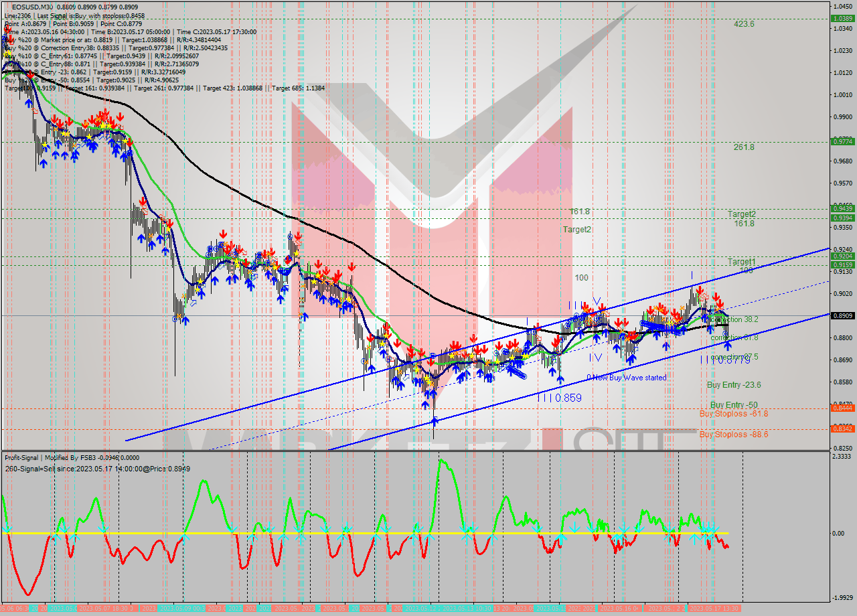Viewport: 857px width, 616px height.
Task: Click the 'Buy Entry -50' label
Action: (x=734, y=405)
